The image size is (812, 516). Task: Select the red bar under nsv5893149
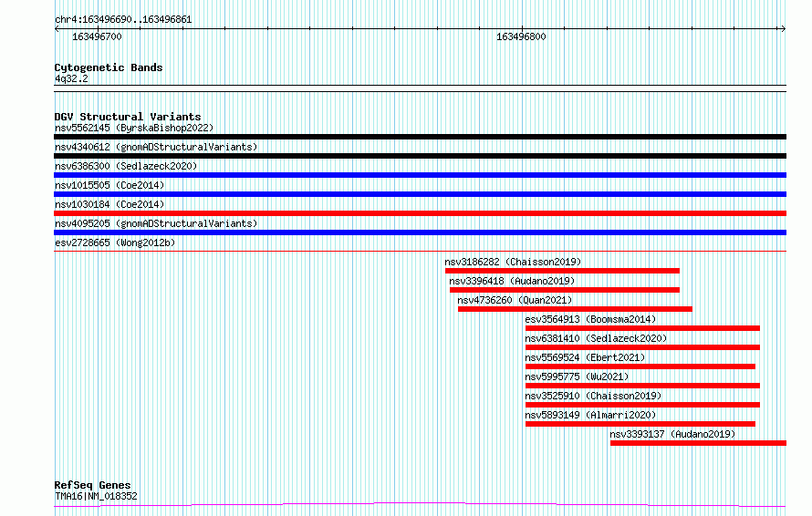[640, 424]
